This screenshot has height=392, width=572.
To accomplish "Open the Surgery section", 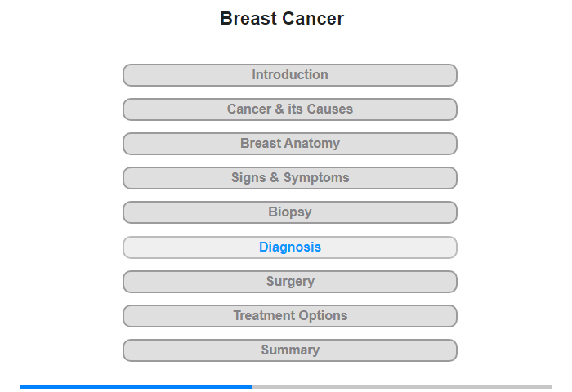I will [x=290, y=282].
